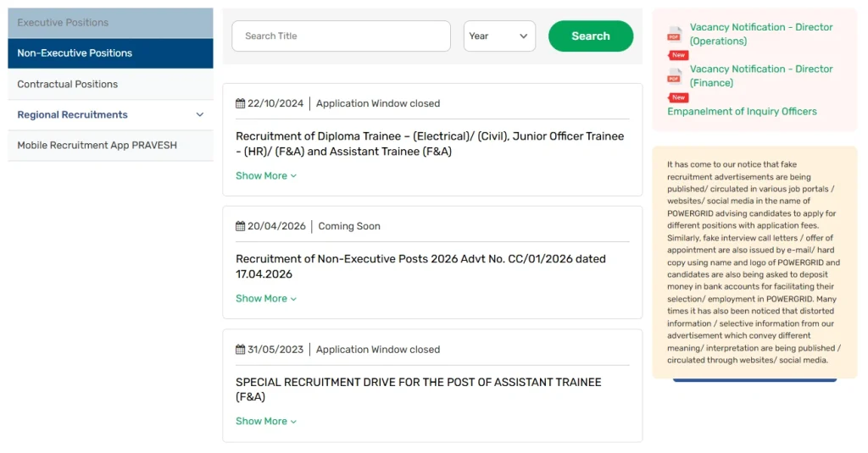Click the calendar icon beside 20/04/2026

(241, 226)
